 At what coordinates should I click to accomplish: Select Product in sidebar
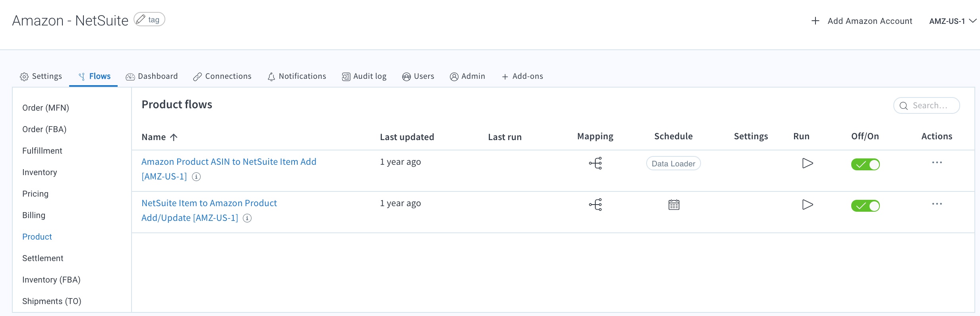point(37,237)
